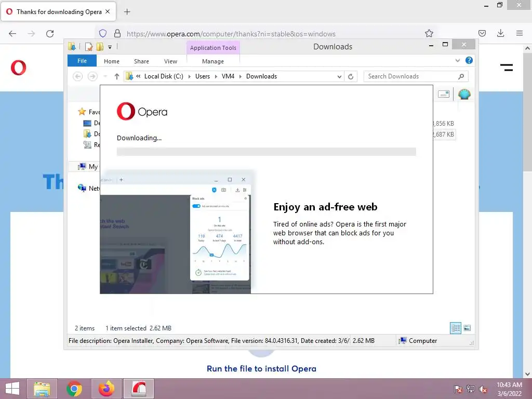Select Favorites in the navigation pane
This screenshot has height=399, width=532.
point(88,112)
